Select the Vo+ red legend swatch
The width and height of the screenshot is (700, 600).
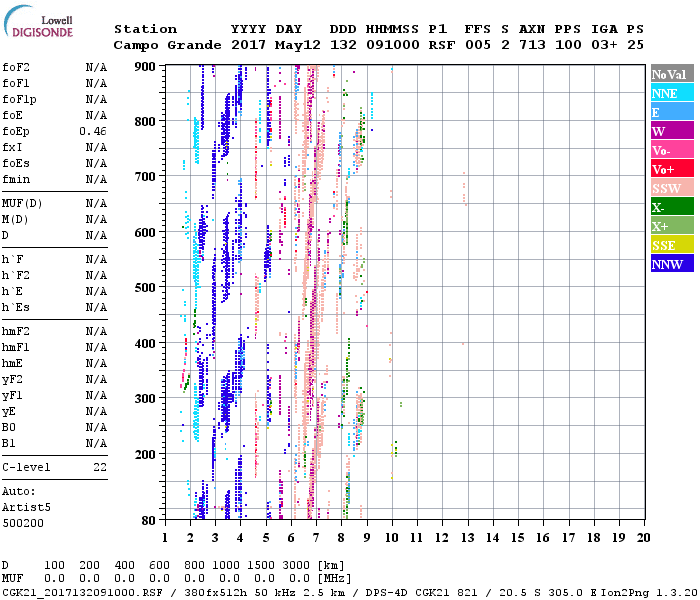pyautogui.click(x=672, y=169)
